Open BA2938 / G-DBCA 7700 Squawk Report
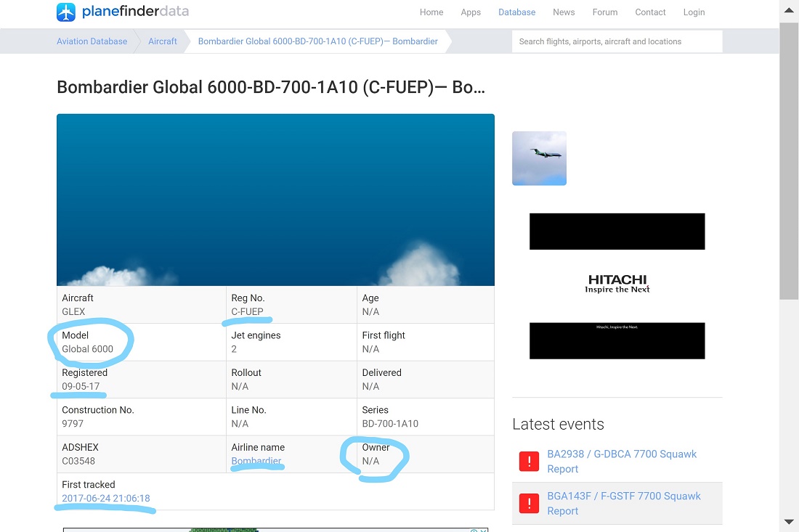 tap(621, 461)
